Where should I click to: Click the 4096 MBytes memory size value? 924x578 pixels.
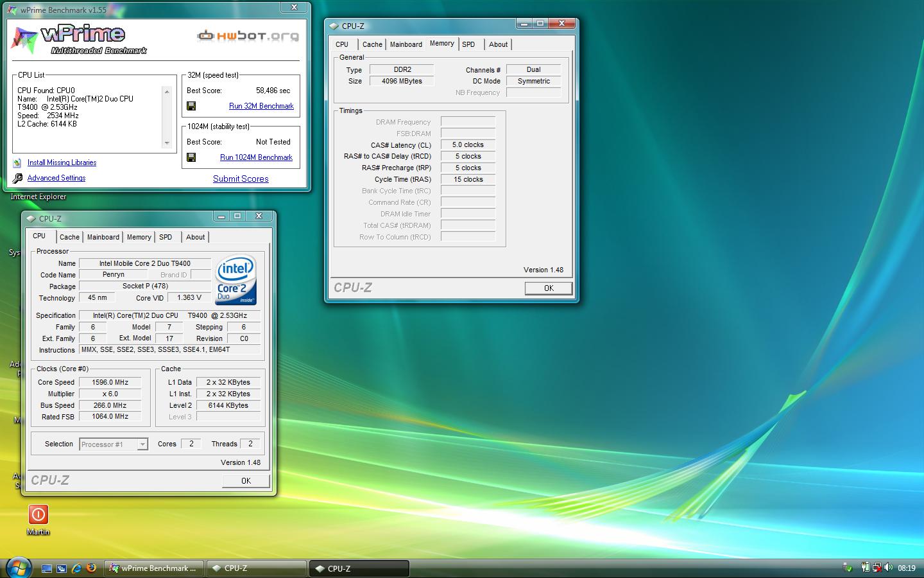pos(402,82)
